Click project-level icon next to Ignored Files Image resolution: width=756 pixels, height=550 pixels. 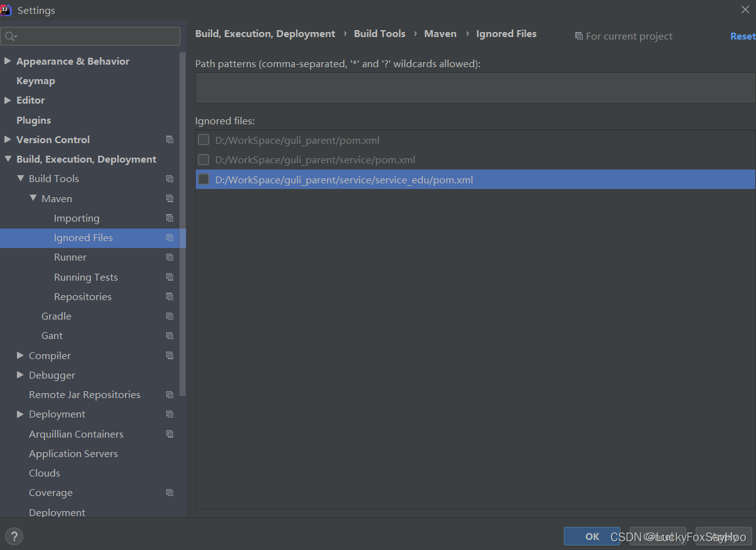tap(169, 238)
